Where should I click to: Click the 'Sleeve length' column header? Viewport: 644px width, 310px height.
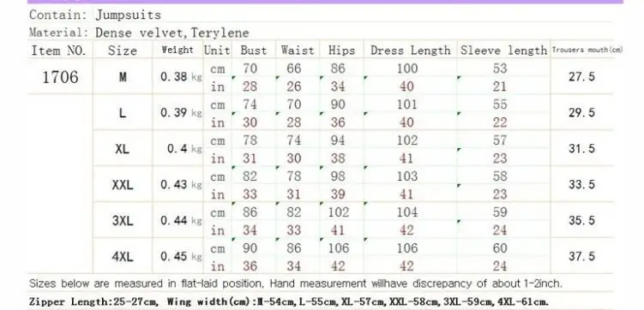point(503,51)
